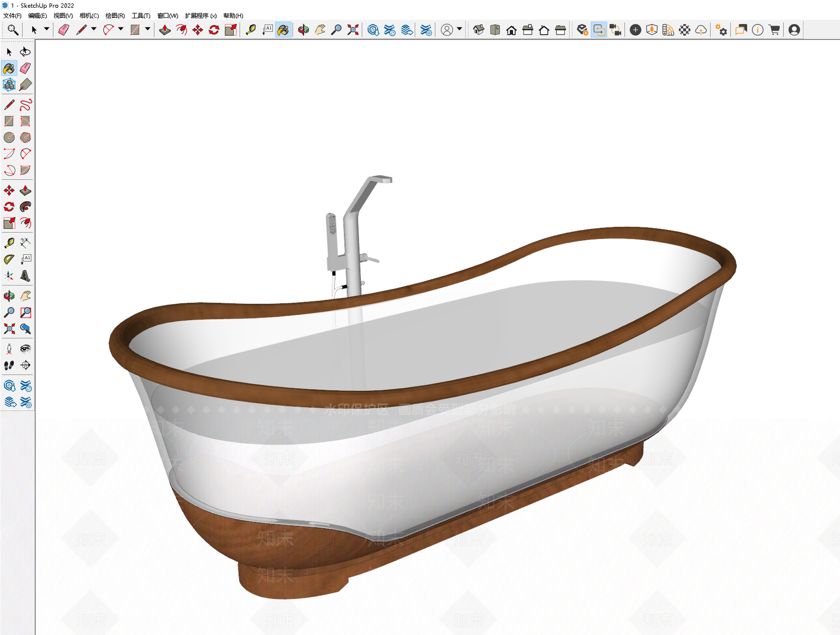Open the 文件(F) menu

pos(12,16)
